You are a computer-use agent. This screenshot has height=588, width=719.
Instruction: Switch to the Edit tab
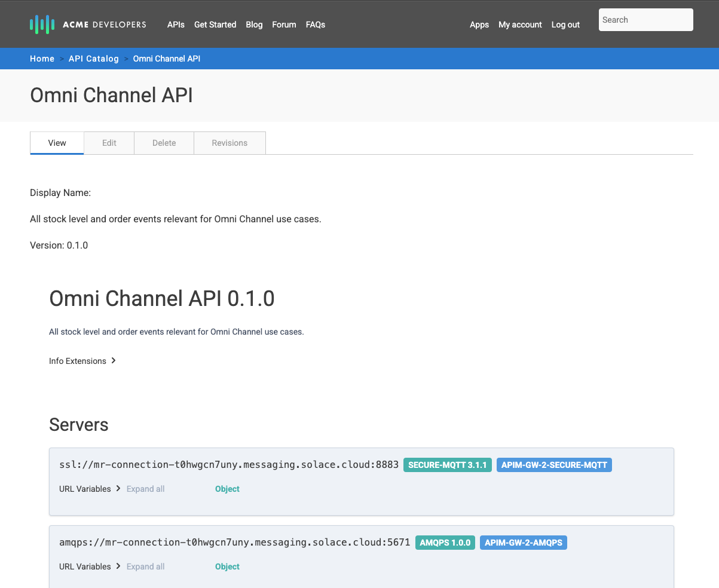(x=109, y=143)
